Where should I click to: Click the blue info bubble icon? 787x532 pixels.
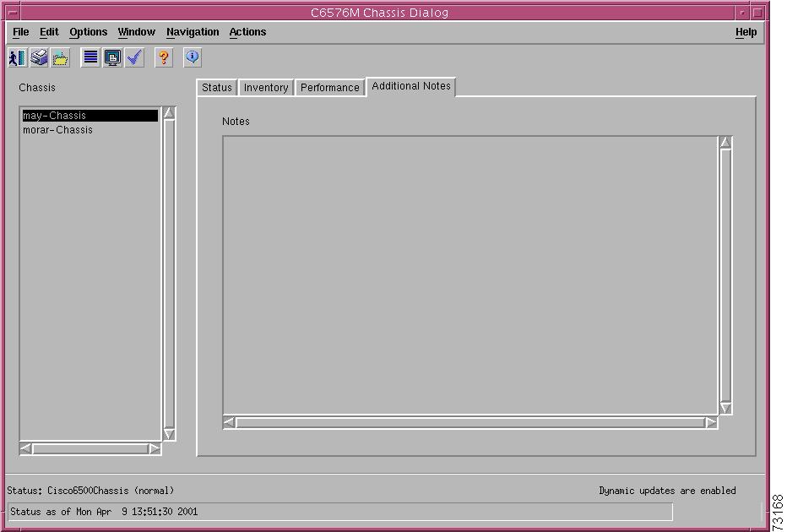tap(193, 57)
